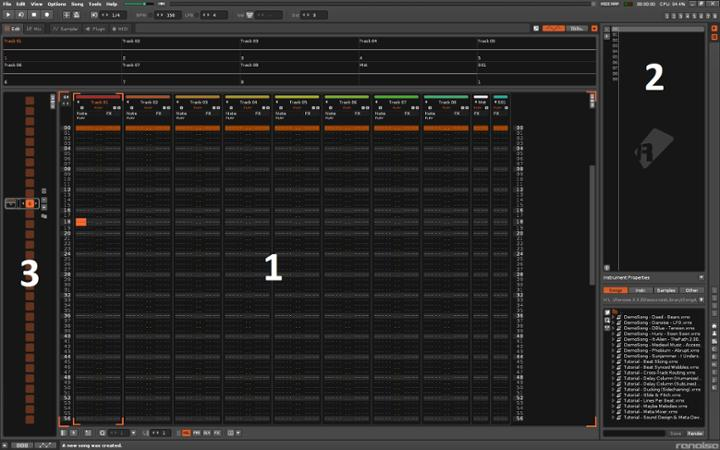Screen dimensions: 720x450
Task: Select the Track 04 column header
Action: click(x=248, y=102)
